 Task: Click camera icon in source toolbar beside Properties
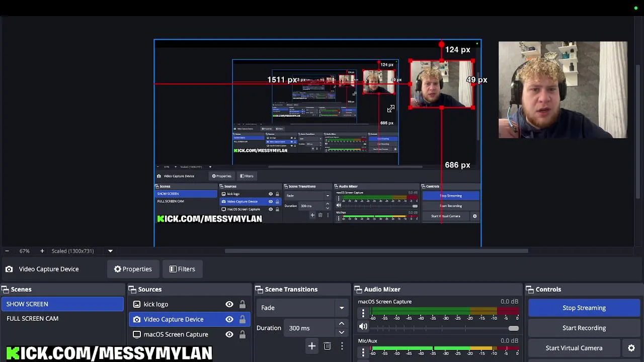[x=9, y=269]
